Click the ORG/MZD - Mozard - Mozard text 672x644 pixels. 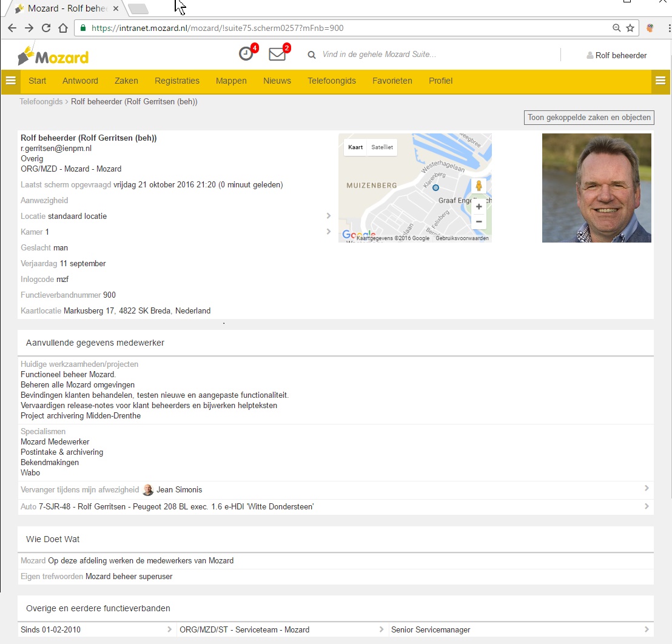(x=71, y=169)
